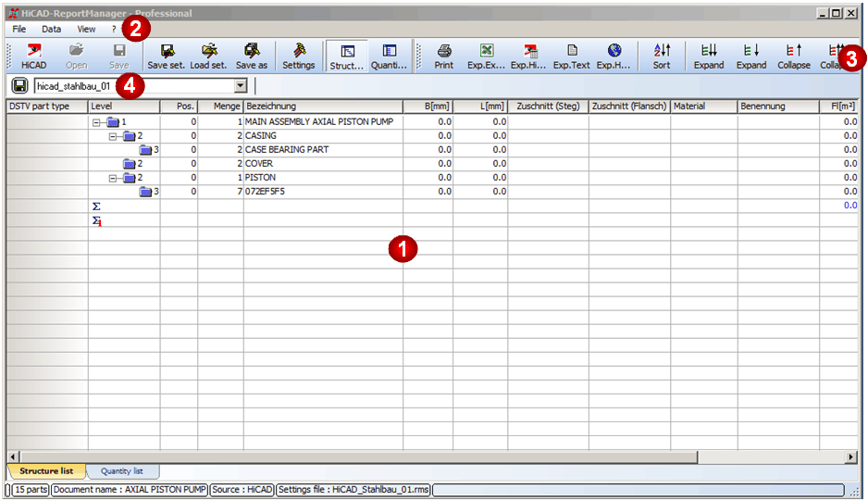868x501 pixels.
Task: Toggle the Structure list view button
Action: (347, 56)
